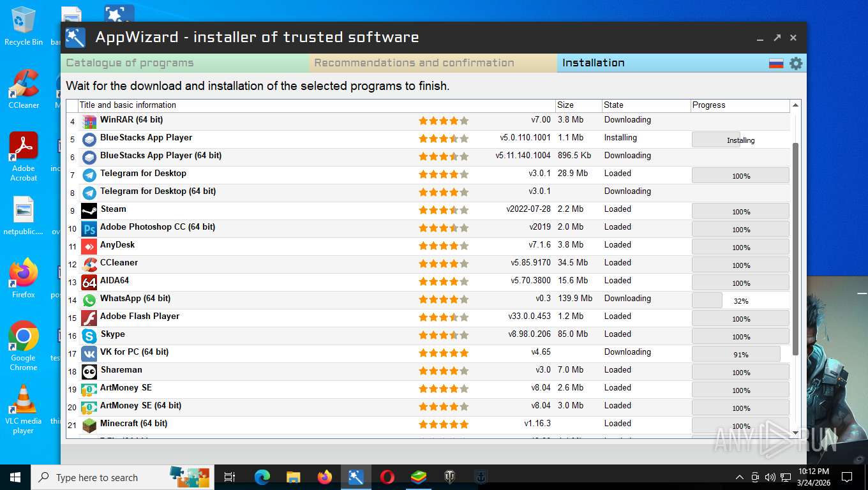Show hidden system tray icons chevron

point(740,477)
